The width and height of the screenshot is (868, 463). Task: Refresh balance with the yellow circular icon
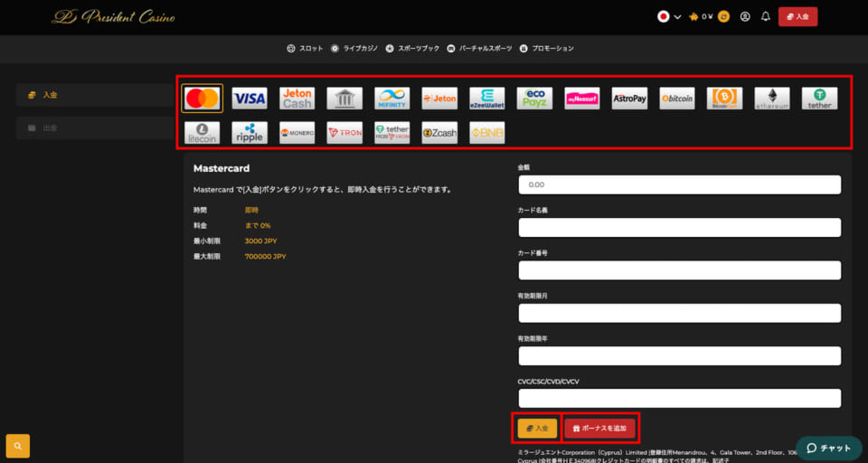(x=723, y=16)
